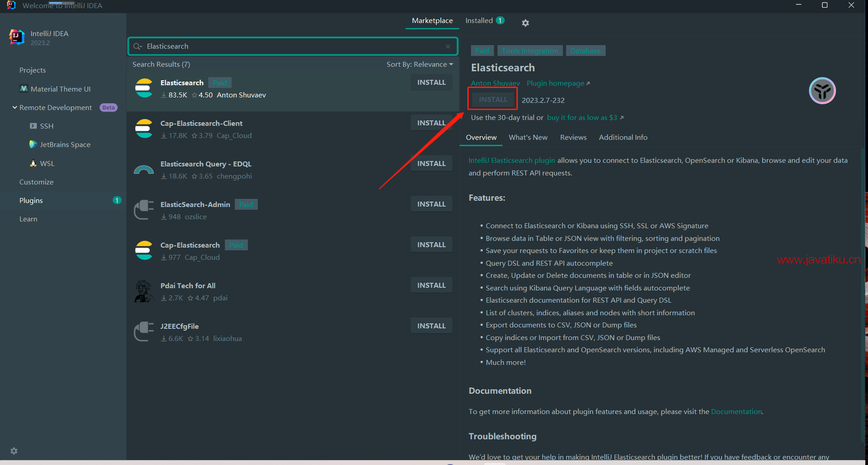Select Cap-Elasticsearch-Client plugin icon

[x=144, y=129]
